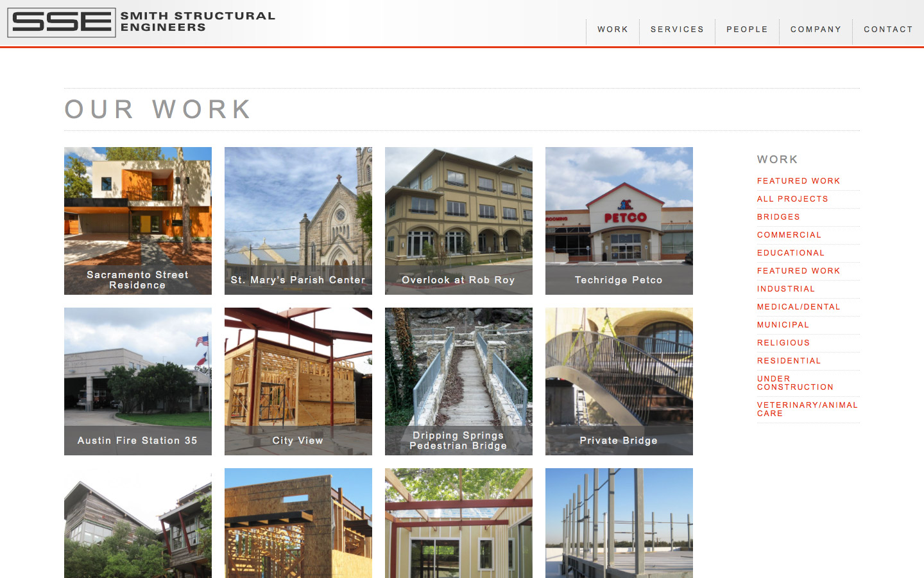
Task: Select the Educational category link
Action: pyautogui.click(x=791, y=253)
